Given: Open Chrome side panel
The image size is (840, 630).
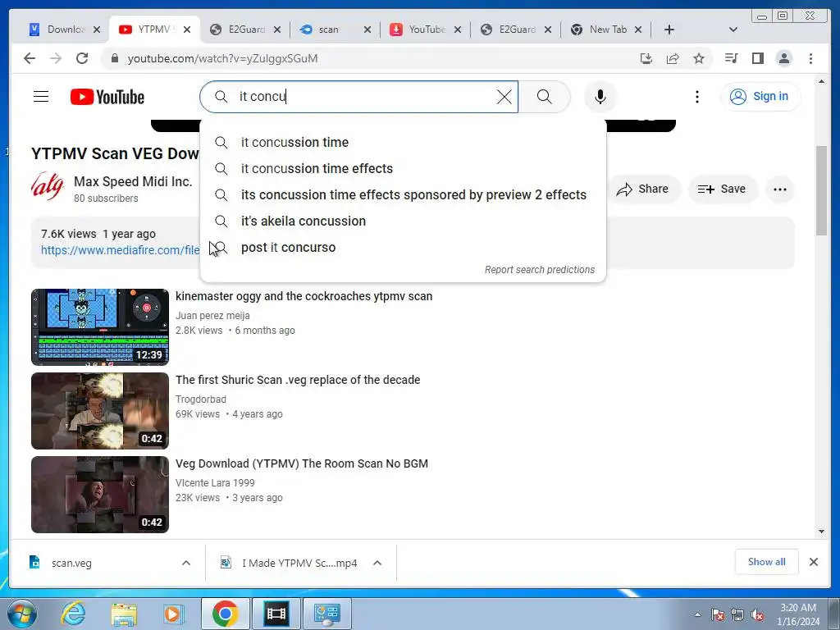Looking at the screenshot, I should [x=757, y=58].
